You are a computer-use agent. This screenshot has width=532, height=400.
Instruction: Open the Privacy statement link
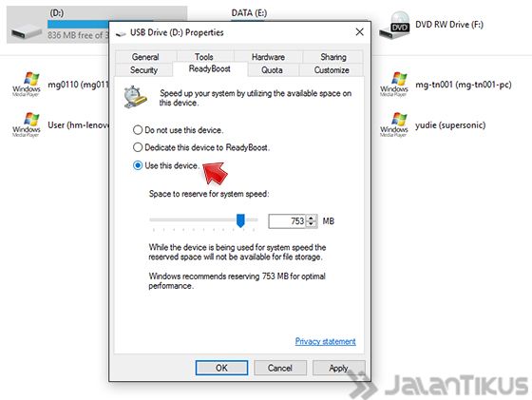point(325,341)
